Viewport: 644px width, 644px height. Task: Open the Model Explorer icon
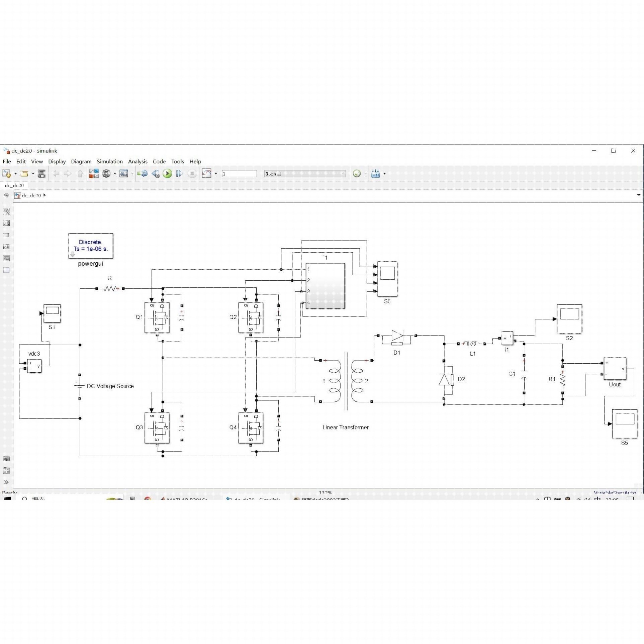coord(124,173)
